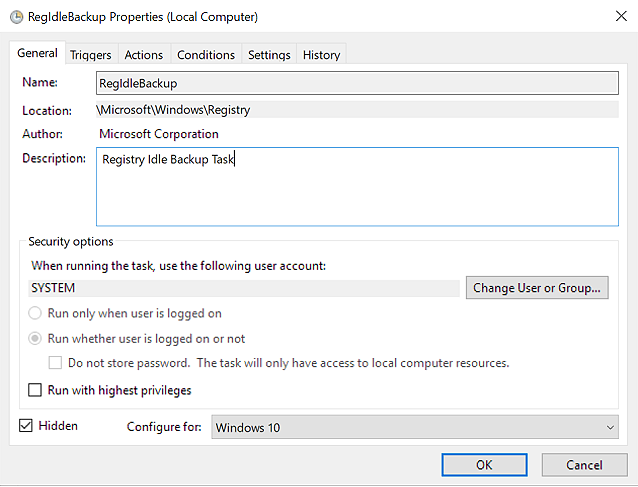Click inside the Description text box
638x487 pixels.
357,186
